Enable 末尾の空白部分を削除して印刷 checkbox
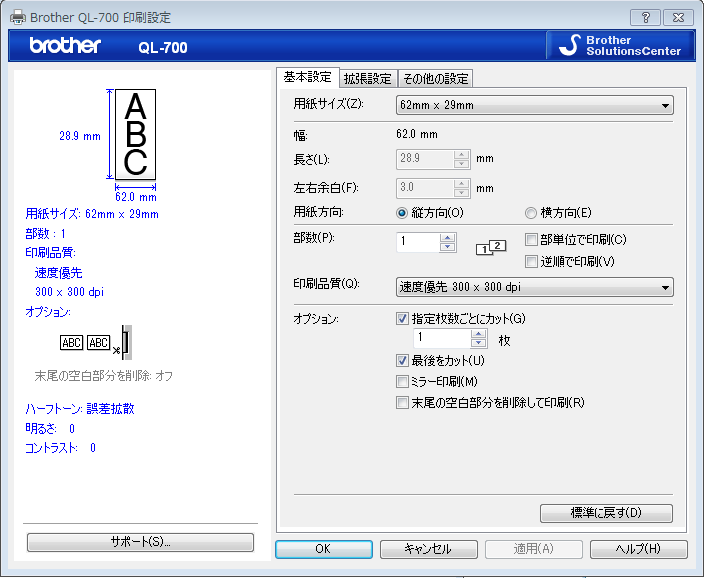Screen dimensions: 708x578 pyautogui.click(x=402, y=402)
